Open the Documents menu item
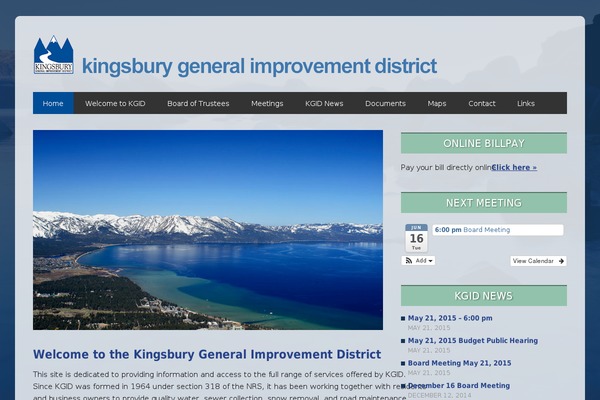600x400 pixels. click(x=385, y=103)
